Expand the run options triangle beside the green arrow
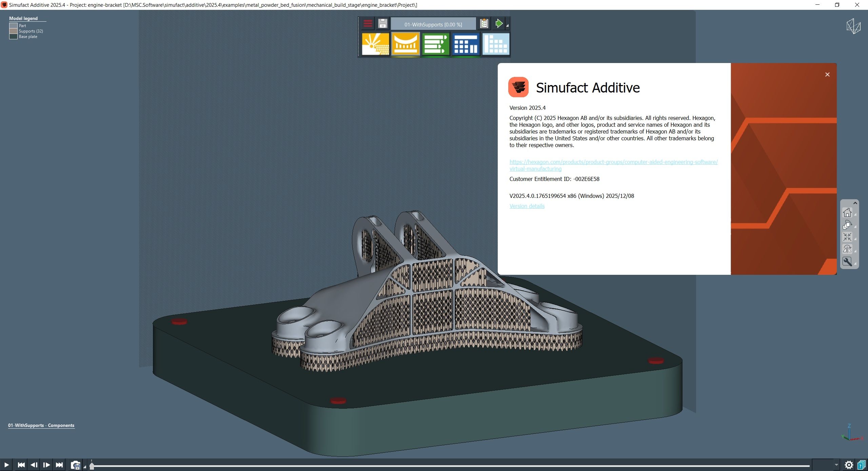Viewport: 868px width, 471px height. 507,26
